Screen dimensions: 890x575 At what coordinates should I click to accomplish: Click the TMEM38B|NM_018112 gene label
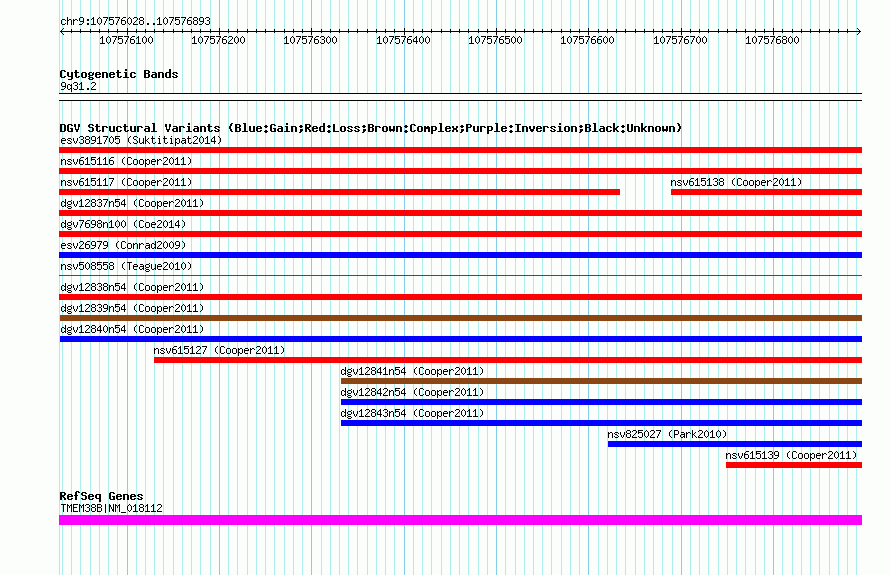click(x=111, y=508)
